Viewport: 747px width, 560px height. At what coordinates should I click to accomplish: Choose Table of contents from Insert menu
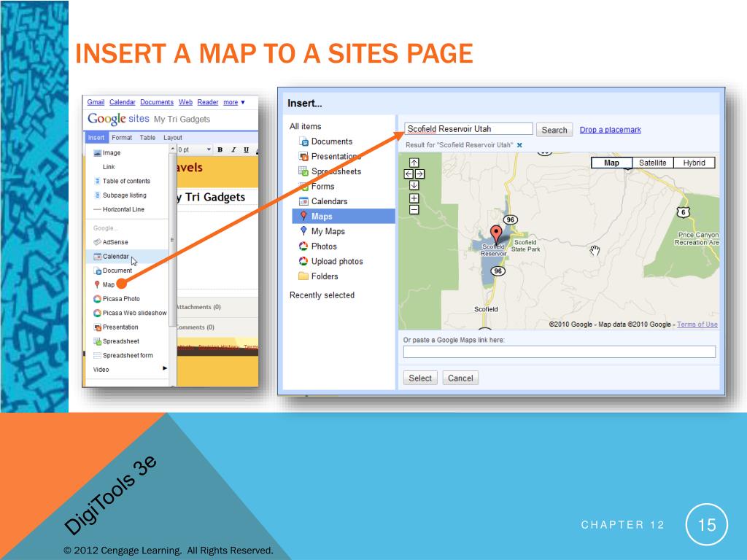click(127, 181)
